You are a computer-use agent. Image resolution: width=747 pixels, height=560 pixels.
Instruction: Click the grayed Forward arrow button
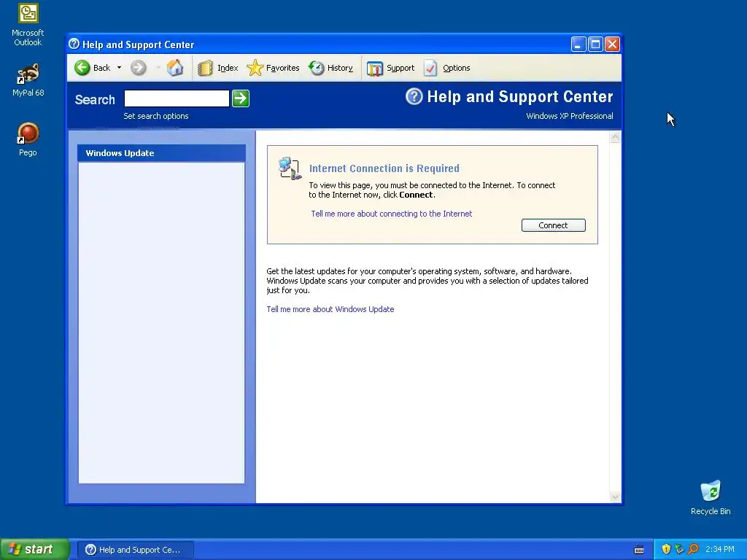(138, 68)
